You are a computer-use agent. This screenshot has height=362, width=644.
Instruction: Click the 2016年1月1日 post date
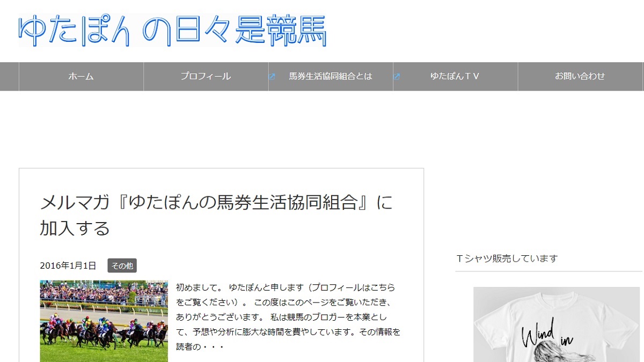click(x=68, y=265)
